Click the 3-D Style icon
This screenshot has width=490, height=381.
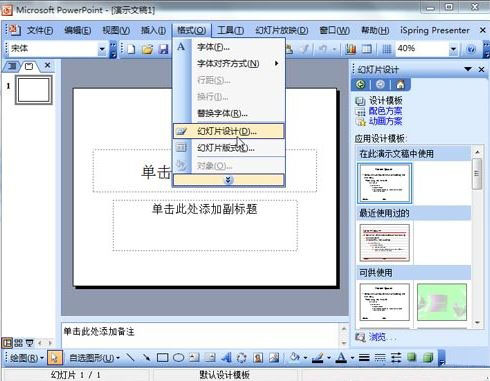coord(428,358)
